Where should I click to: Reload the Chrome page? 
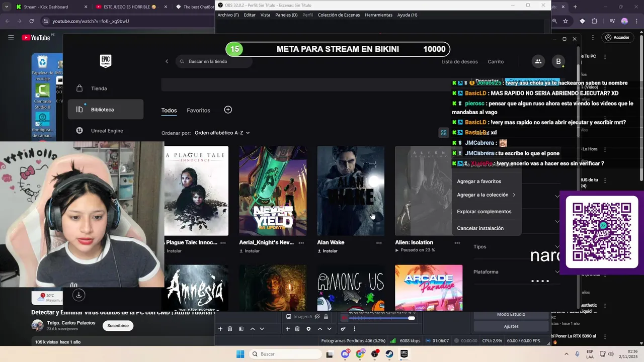[31, 21]
